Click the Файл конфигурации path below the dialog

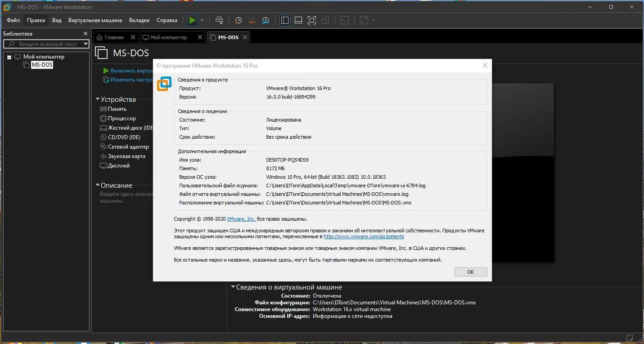tap(394, 303)
